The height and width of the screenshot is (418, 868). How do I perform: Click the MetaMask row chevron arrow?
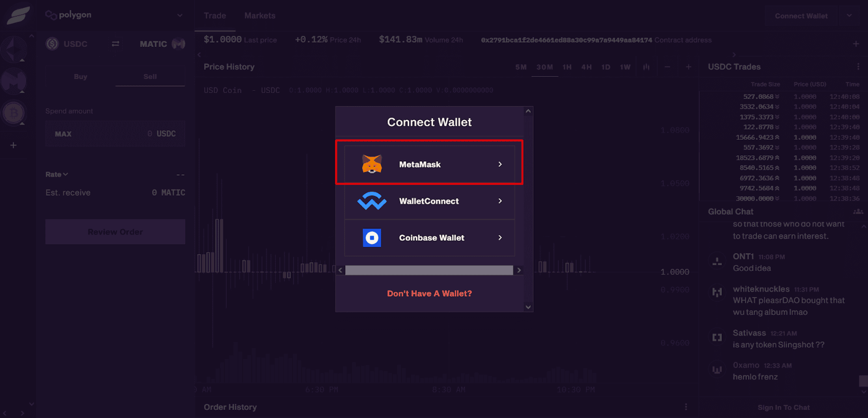point(500,164)
